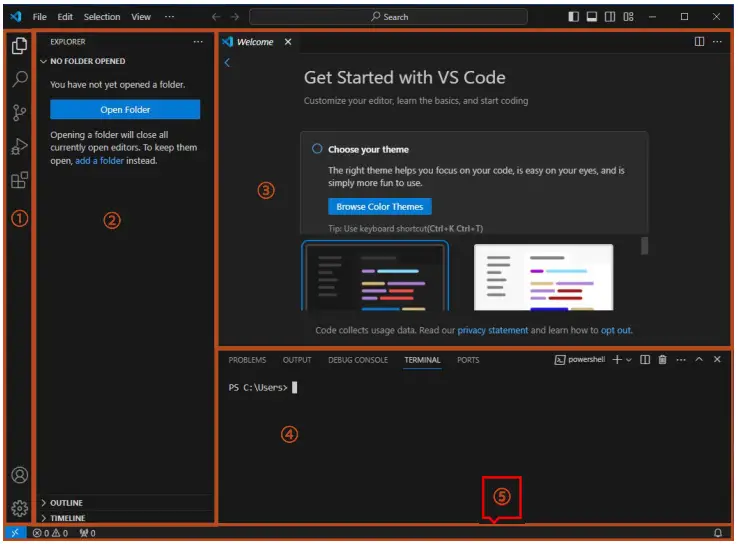
Task: Open the privacy statement link
Action: 493,330
